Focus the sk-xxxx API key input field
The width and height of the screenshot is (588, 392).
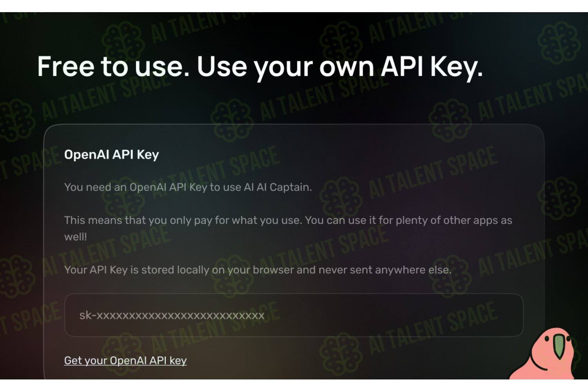point(294,315)
